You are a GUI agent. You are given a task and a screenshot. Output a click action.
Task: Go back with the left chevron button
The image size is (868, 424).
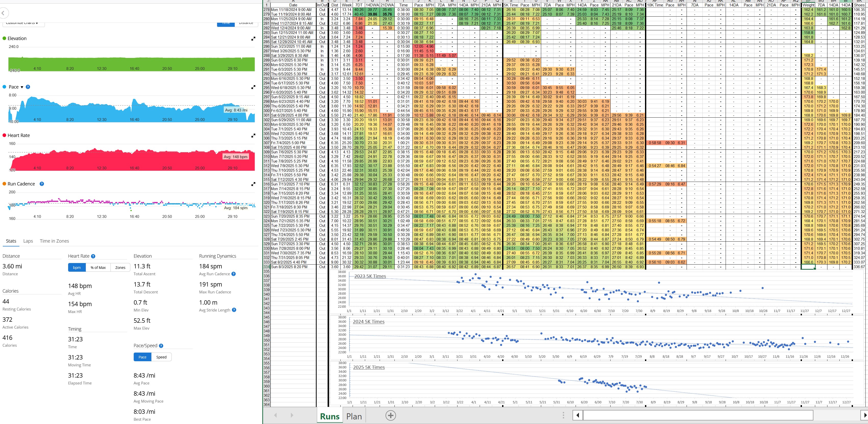click(3, 13)
